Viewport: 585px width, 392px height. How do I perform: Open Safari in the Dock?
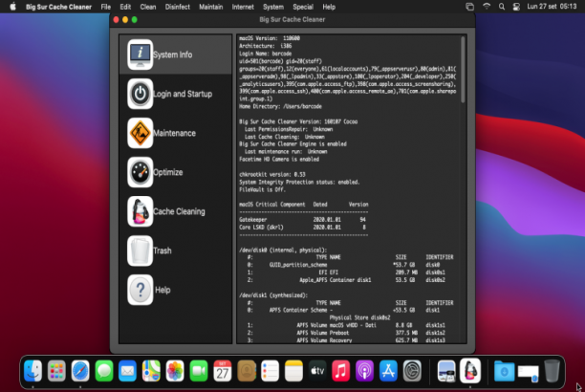80,371
